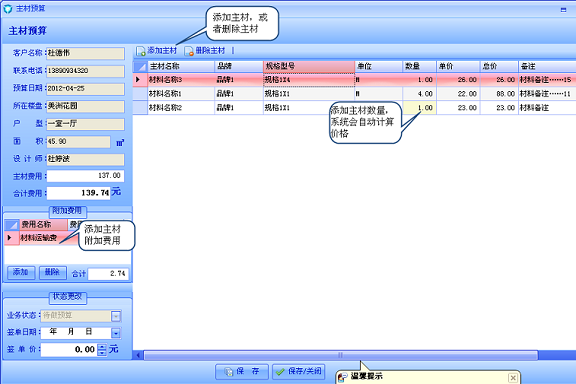This screenshot has width=576, height=384.
Task: Click the 保存 button
Action: tap(242, 372)
